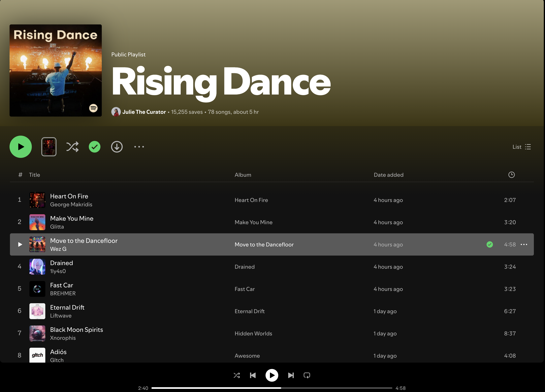Image resolution: width=545 pixels, height=392 pixels.
Task: Enable shuffle for the Rising Dance playlist
Action: point(72,147)
